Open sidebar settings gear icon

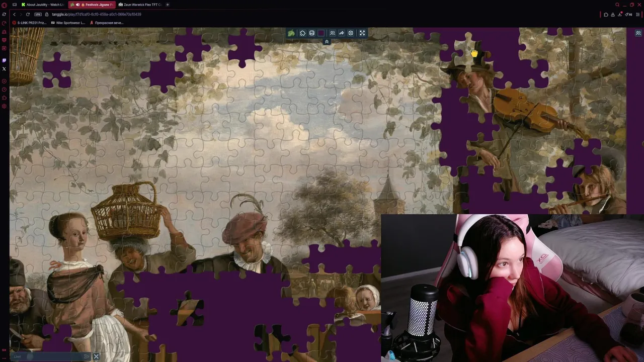[x=4, y=106]
